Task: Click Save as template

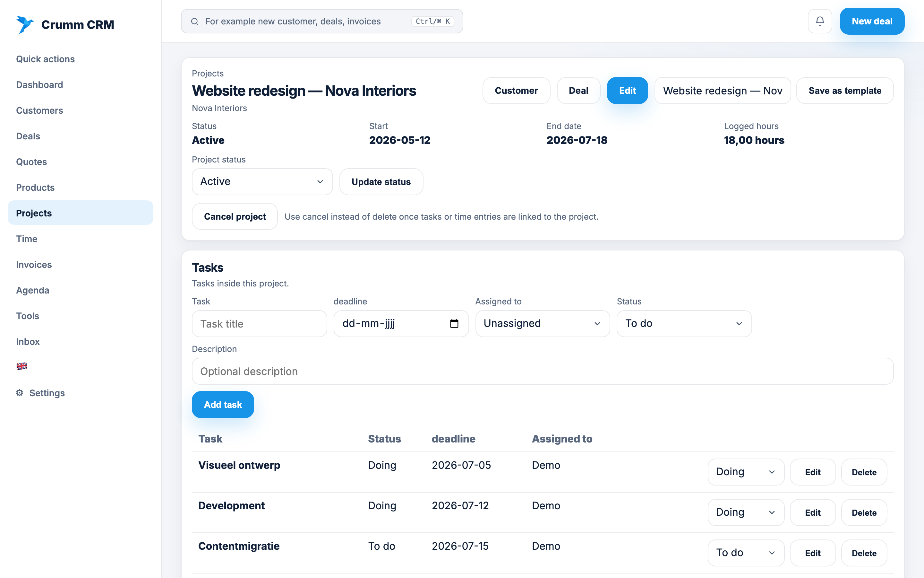Action: point(844,91)
